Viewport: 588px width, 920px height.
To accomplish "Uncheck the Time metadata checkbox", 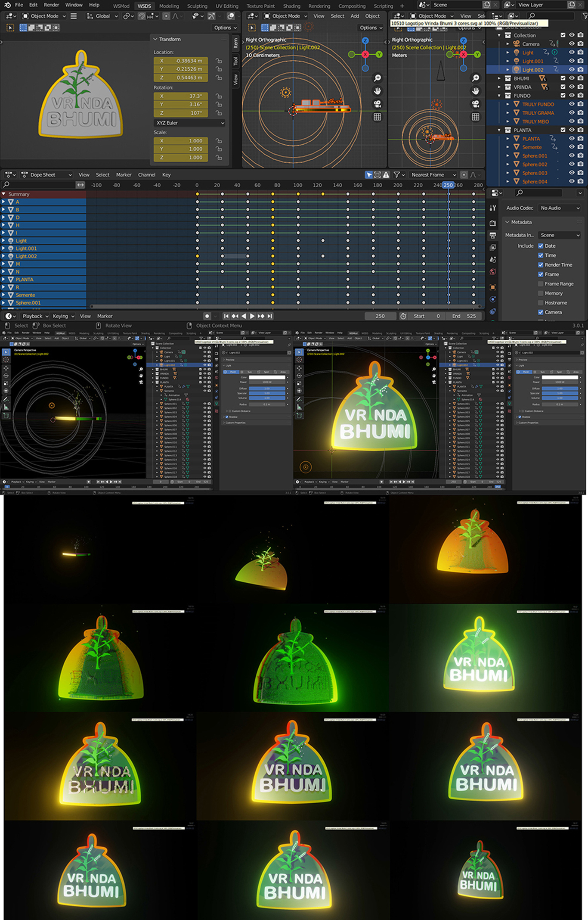I will tap(541, 255).
